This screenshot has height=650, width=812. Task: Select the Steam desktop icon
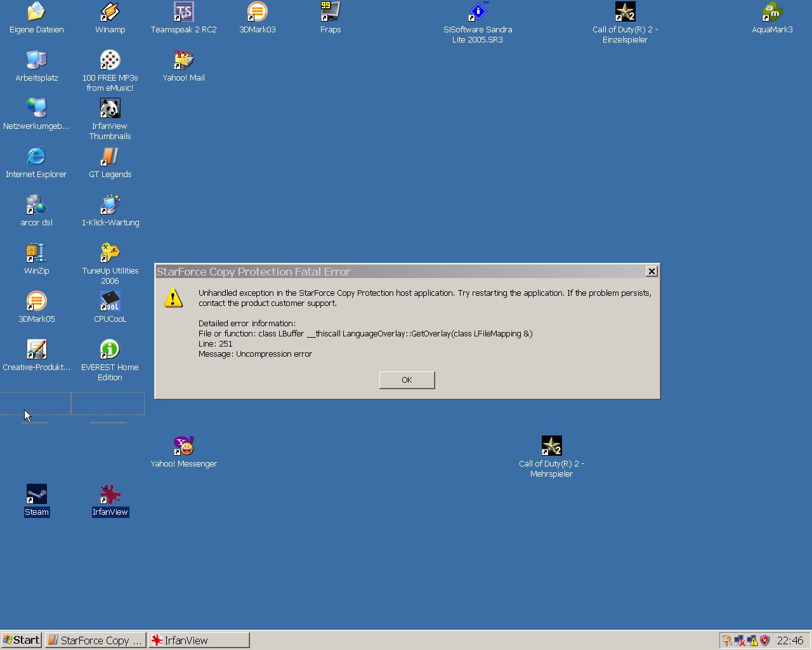[x=36, y=500]
